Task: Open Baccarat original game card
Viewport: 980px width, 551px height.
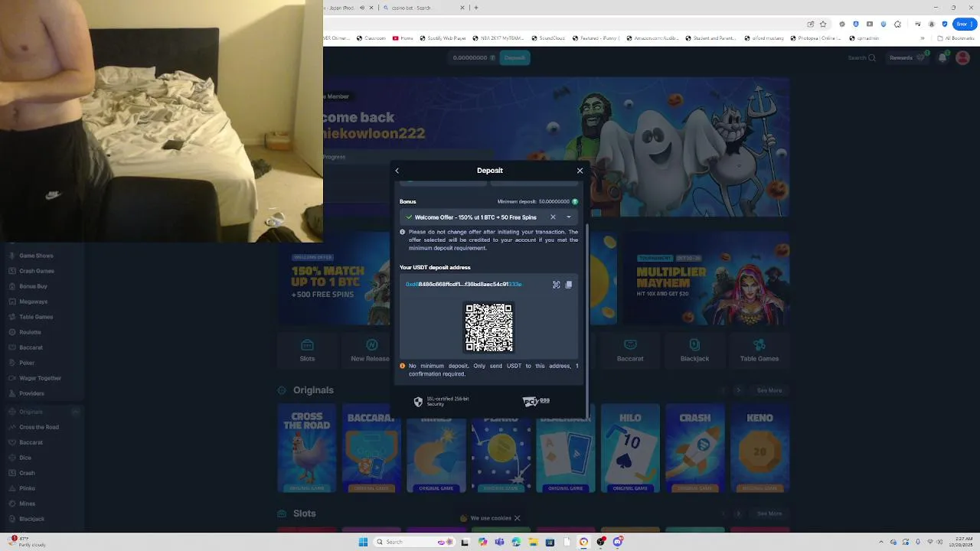Action: (x=371, y=448)
